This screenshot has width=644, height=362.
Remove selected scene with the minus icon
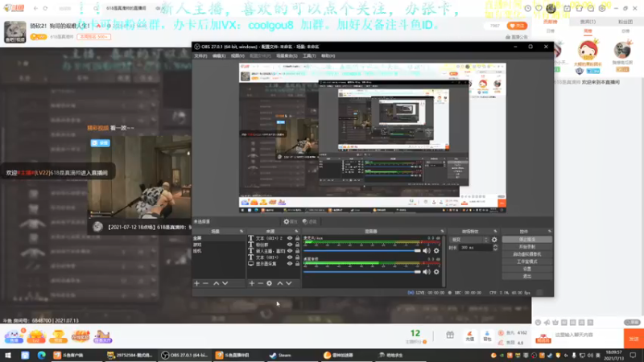click(x=206, y=283)
